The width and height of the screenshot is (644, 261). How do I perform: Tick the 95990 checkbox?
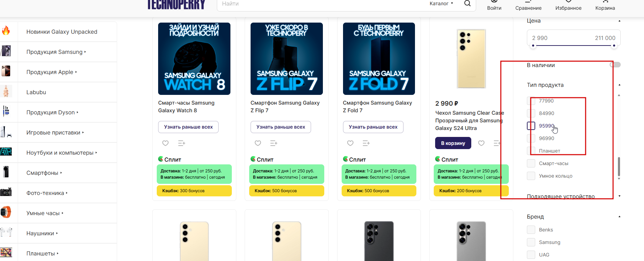pos(531,126)
